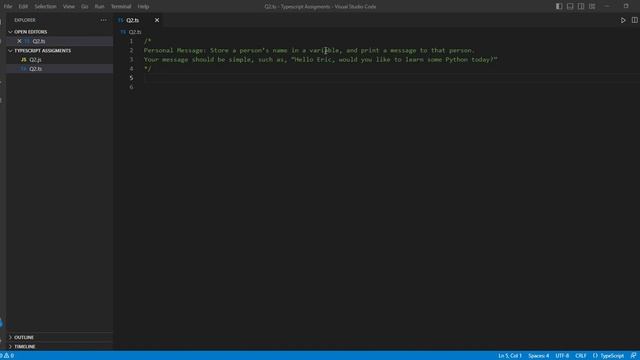The height and width of the screenshot is (360, 640).
Task: Split the editor to the right
Action: [x=634, y=20]
